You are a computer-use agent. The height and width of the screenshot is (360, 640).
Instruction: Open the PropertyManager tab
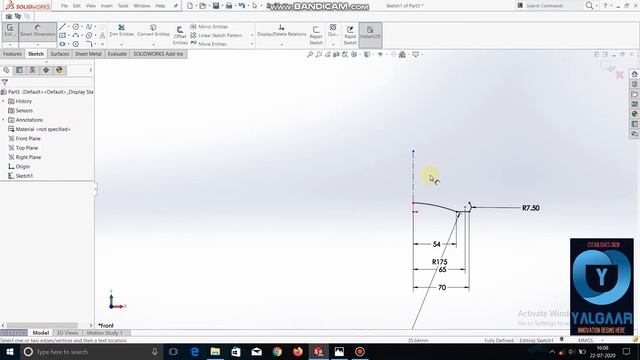point(19,70)
